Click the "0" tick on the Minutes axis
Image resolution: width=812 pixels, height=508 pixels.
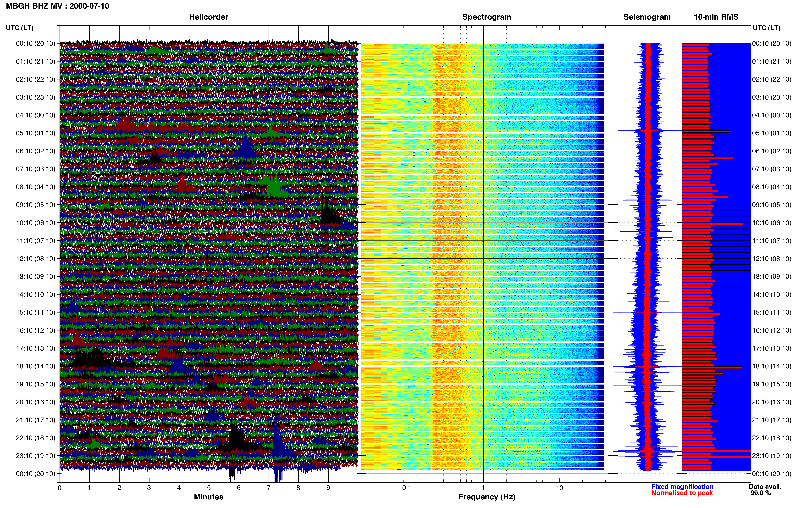point(59,488)
